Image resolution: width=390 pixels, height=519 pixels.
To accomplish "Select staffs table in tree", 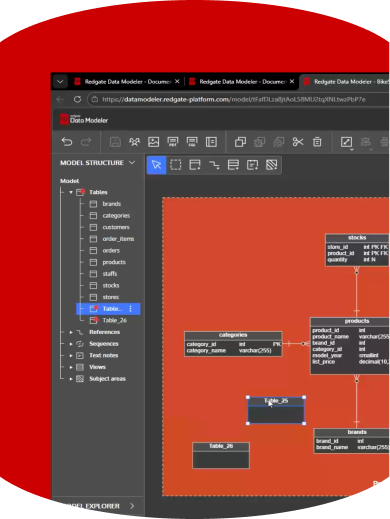I will (110, 274).
